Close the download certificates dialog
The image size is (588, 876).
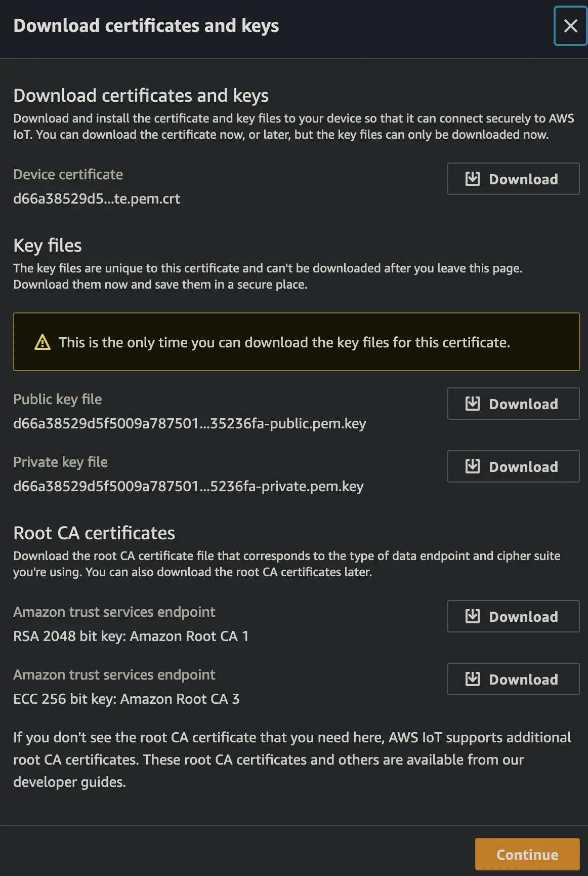click(570, 26)
